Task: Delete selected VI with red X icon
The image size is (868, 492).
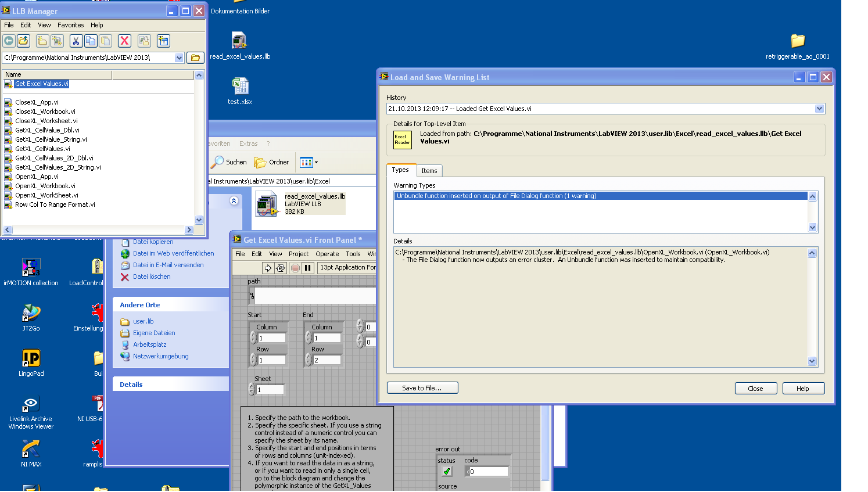Action: click(124, 41)
